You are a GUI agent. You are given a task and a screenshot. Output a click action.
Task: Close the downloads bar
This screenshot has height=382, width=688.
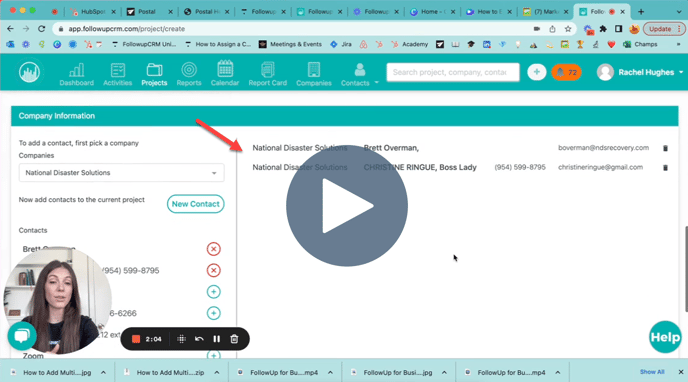point(681,372)
